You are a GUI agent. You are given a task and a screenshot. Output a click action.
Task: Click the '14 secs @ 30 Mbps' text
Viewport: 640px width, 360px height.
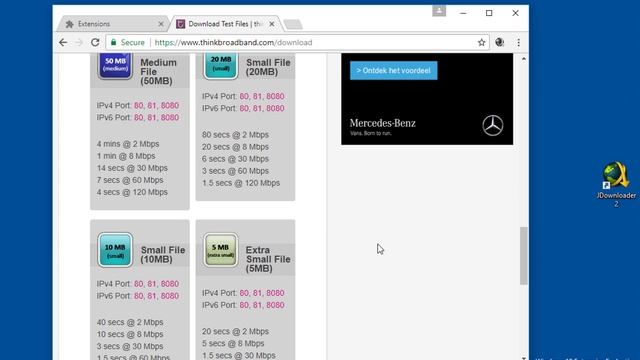click(132, 168)
